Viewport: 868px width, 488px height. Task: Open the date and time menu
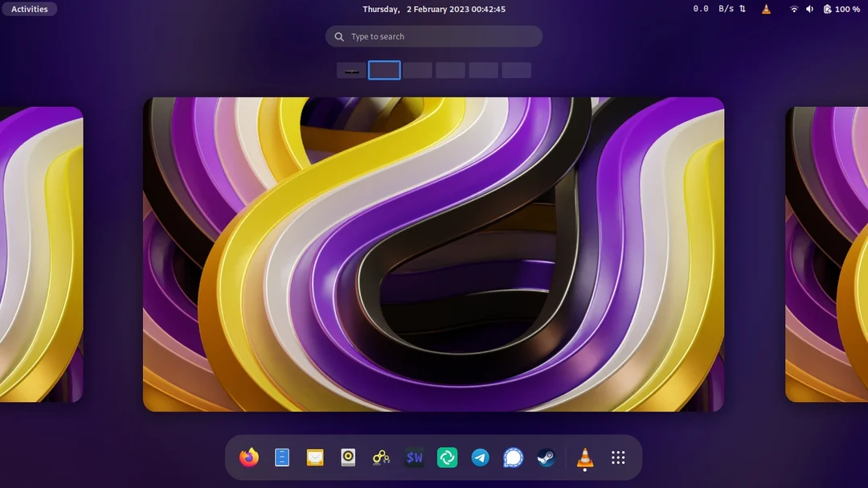(434, 9)
